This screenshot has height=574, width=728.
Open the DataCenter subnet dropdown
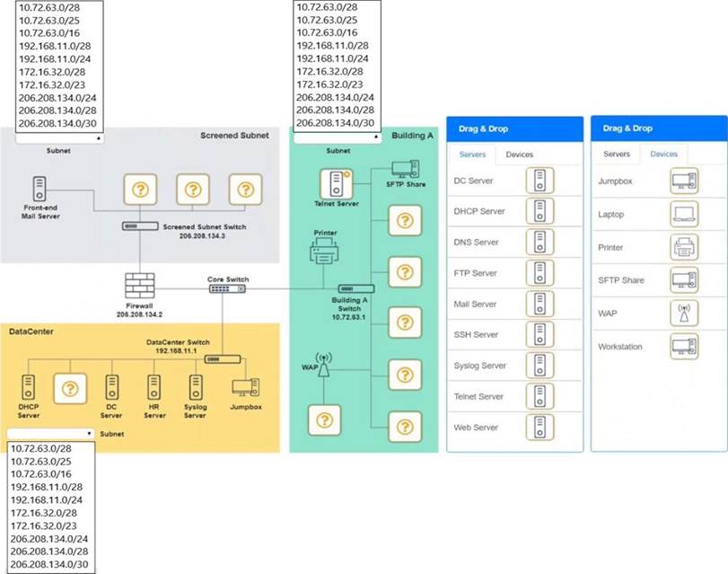(50, 433)
